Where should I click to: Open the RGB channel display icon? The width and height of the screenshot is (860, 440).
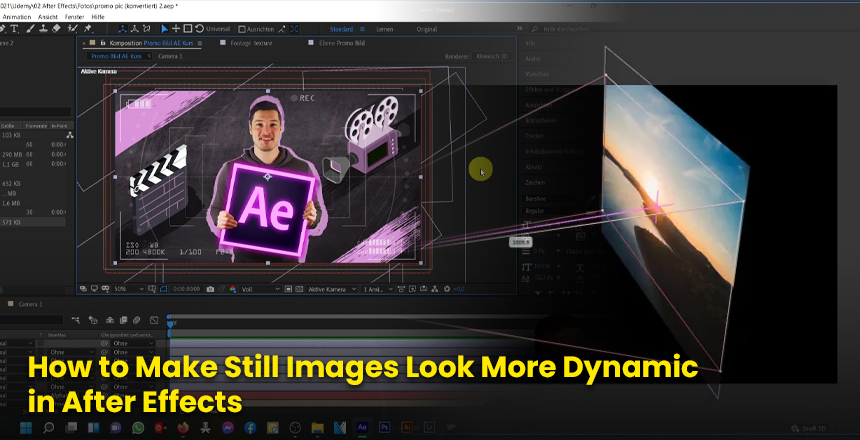click(x=233, y=289)
